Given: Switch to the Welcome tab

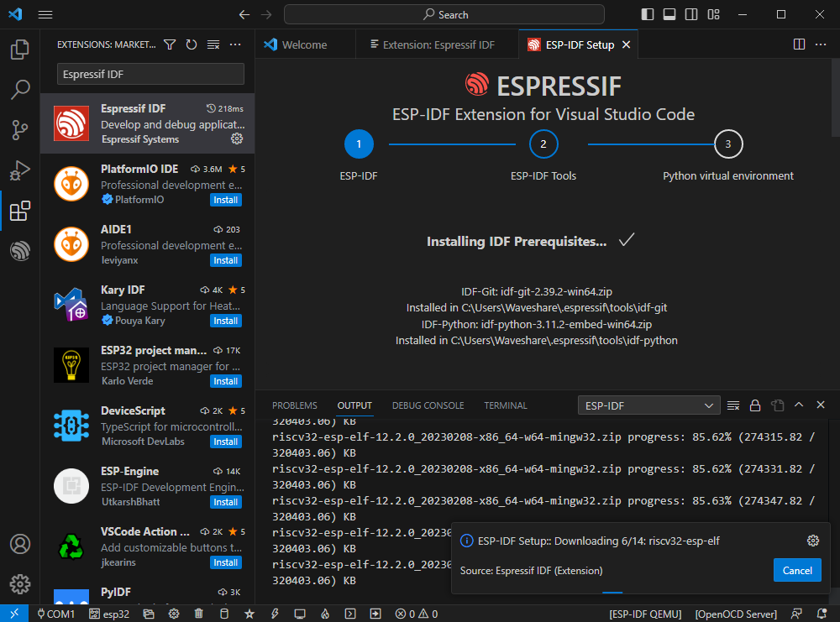Looking at the screenshot, I should coord(304,45).
